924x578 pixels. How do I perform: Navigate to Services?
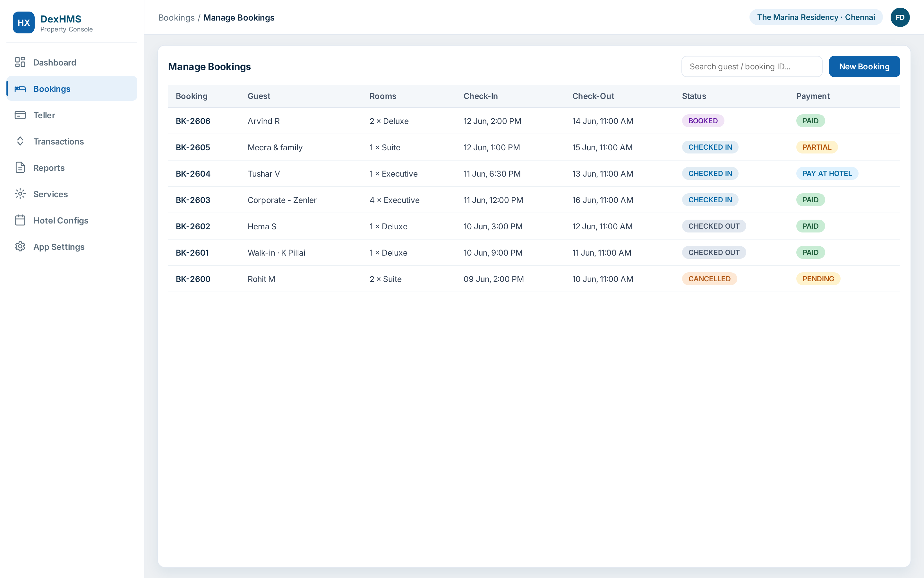click(72, 194)
